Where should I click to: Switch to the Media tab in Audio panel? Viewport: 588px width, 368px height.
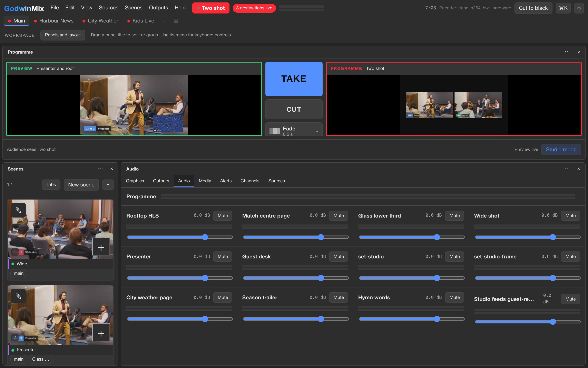[205, 181]
